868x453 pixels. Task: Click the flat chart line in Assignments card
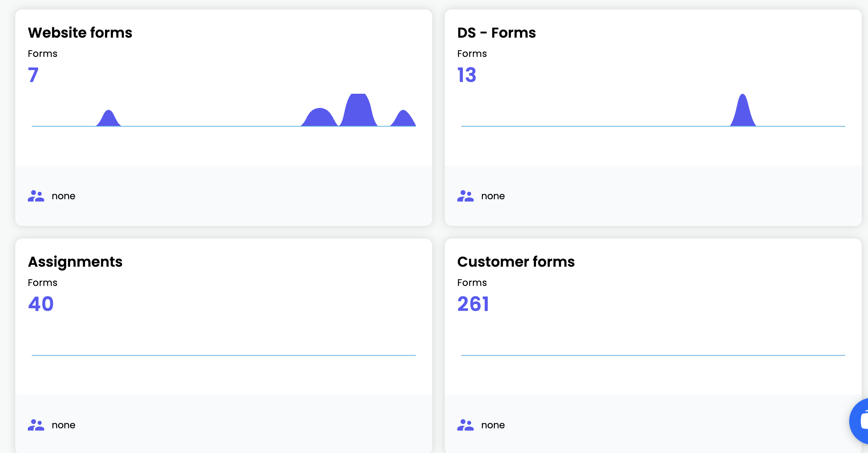coord(224,355)
